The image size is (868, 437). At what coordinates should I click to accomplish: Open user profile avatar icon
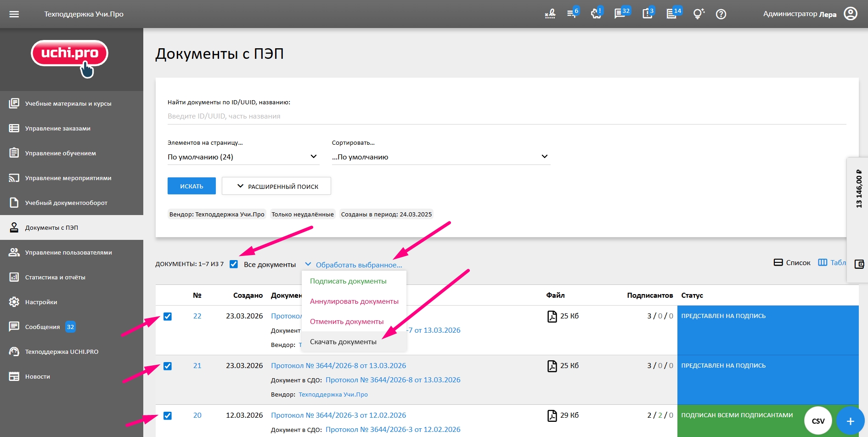[x=851, y=14]
